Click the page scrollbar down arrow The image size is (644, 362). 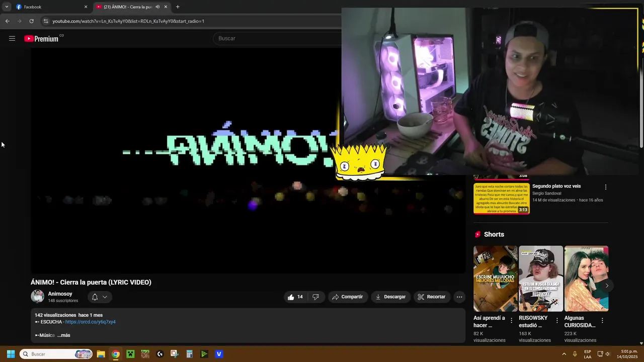click(640, 342)
